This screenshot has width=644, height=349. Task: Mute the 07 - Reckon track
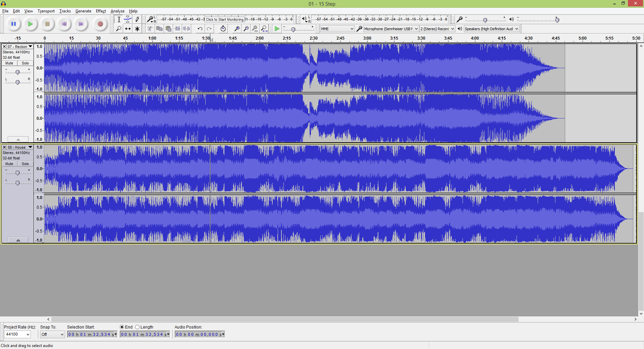click(x=9, y=63)
